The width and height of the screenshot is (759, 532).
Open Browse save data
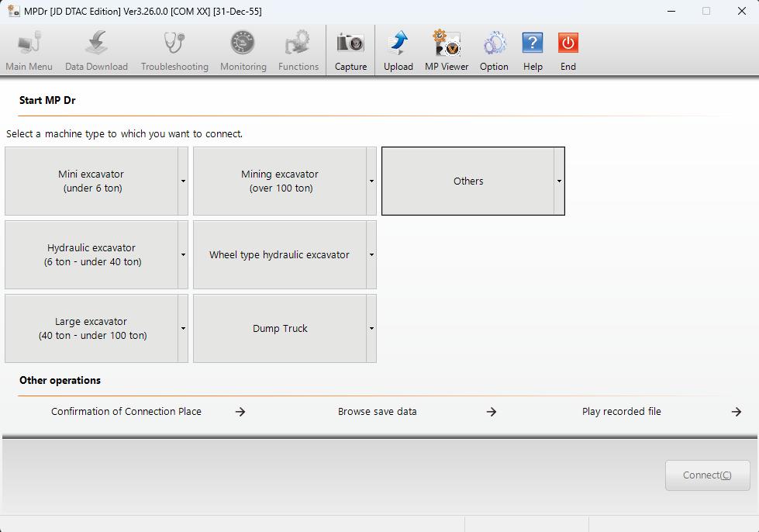pos(377,412)
